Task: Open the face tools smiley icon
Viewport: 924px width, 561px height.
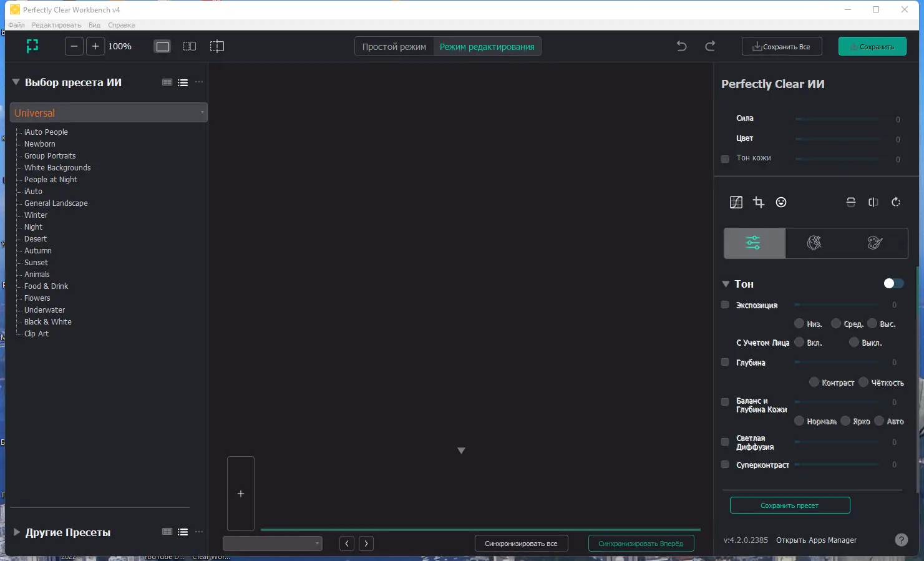Action: (781, 202)
